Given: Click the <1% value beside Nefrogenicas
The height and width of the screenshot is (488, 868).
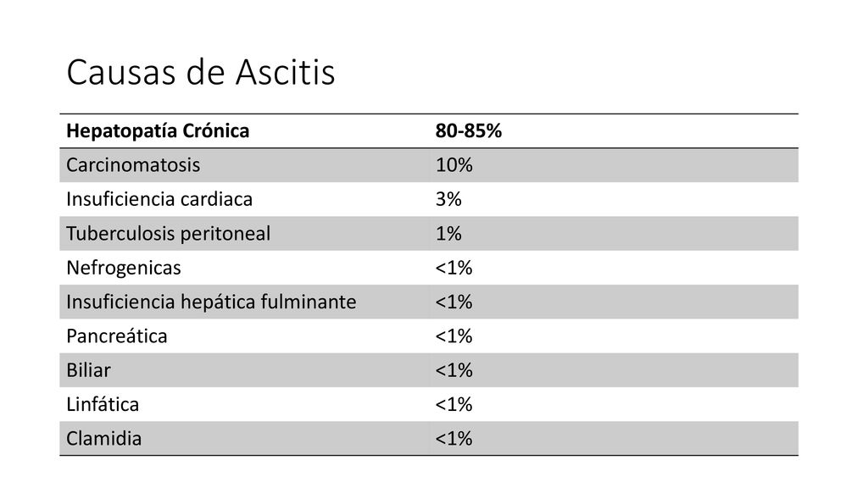Looking at the screenshot, I should tap(454, 268).
